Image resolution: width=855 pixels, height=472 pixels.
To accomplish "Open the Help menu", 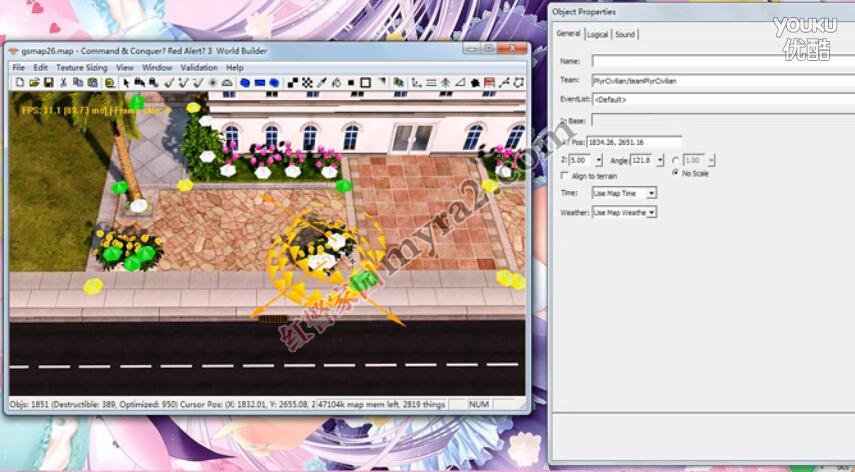I will [234, 68].
